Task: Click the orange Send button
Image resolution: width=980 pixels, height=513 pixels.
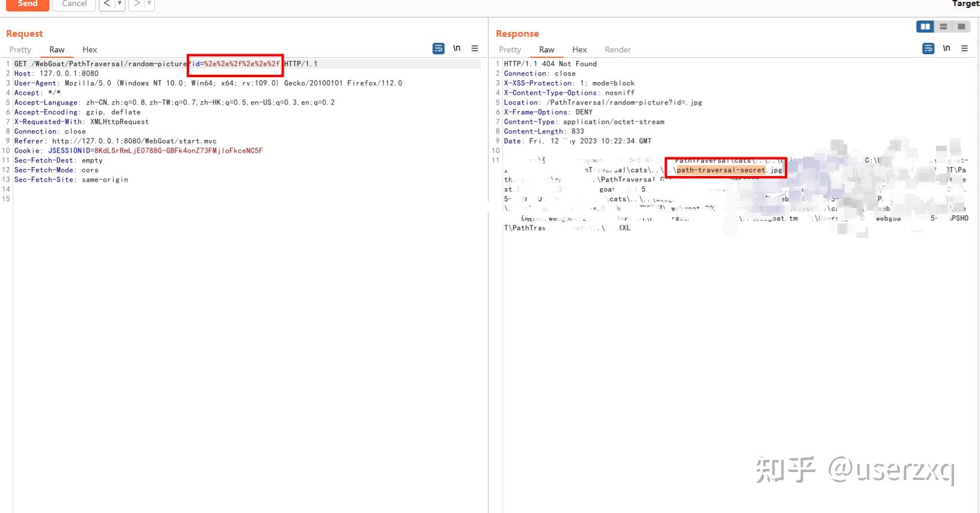Action: [x=27, y=4]
